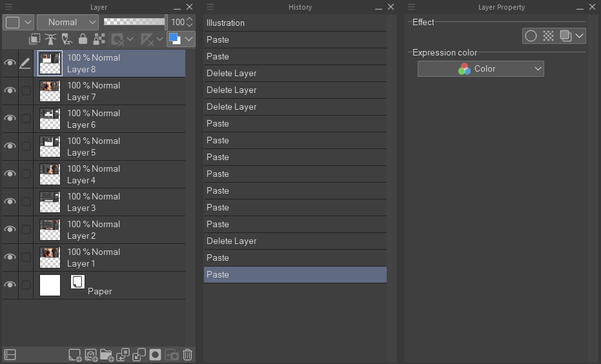The width and height of the screenshot is (601, 364).
Task: Delete layer with the trash can icon
Action: [187, 355]
